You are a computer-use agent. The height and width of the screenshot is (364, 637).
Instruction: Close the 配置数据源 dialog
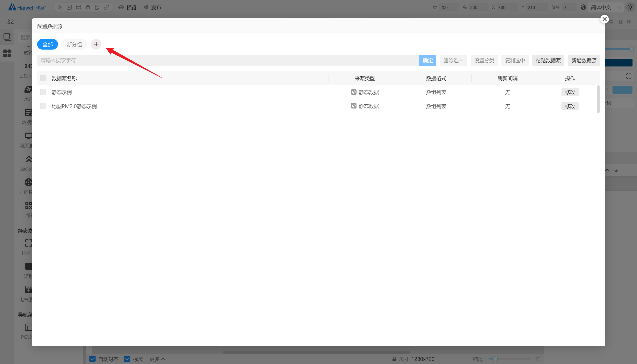[605, 19]
